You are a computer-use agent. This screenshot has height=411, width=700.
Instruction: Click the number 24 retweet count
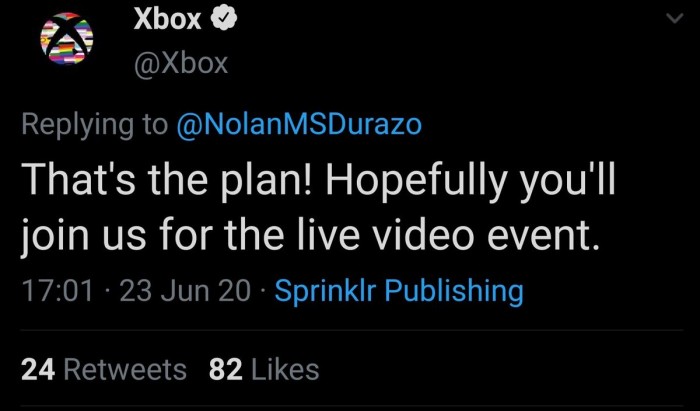37,369
